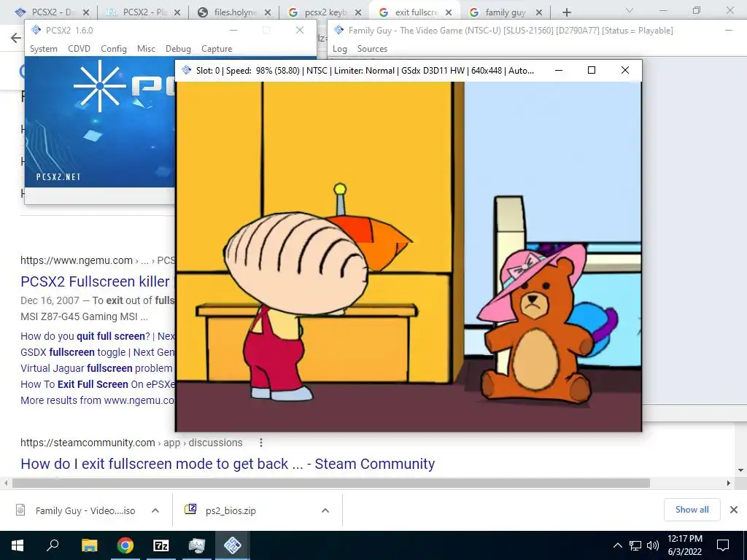
Task: Close the exit fullscreen Chrome tab
Action: [449, 13]
